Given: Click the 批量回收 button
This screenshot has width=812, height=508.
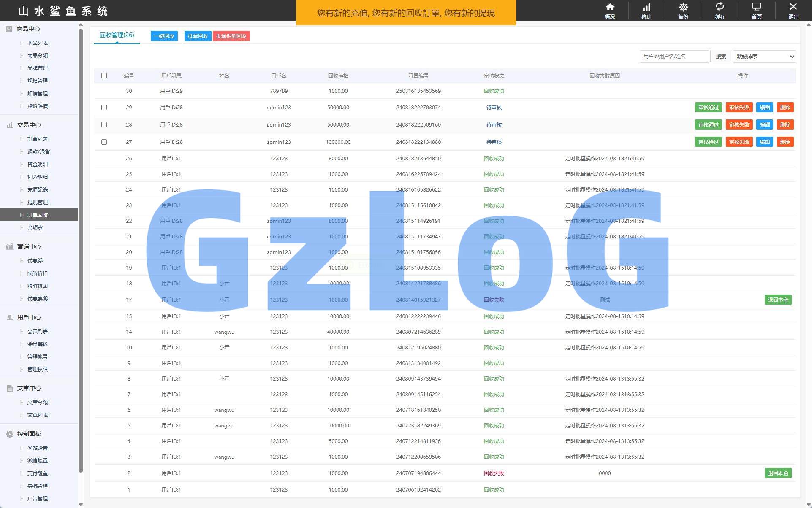Looking at the screenshot, I should click(198, 36).
